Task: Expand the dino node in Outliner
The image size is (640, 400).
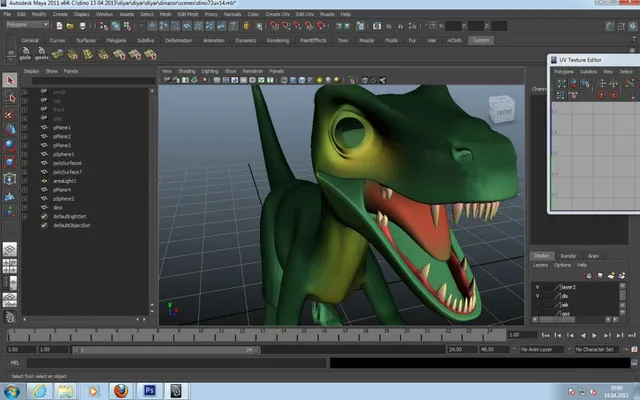Action: point(24,207)
